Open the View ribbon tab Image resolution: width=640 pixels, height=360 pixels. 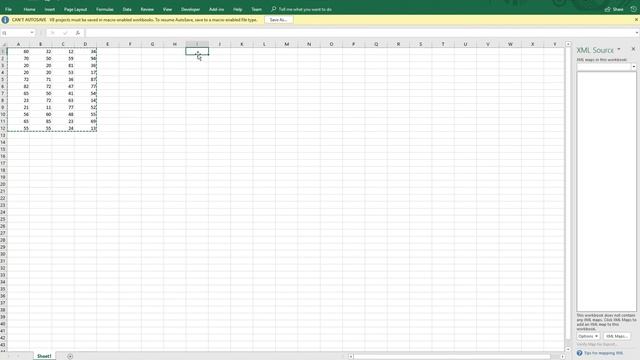(167, 9)
